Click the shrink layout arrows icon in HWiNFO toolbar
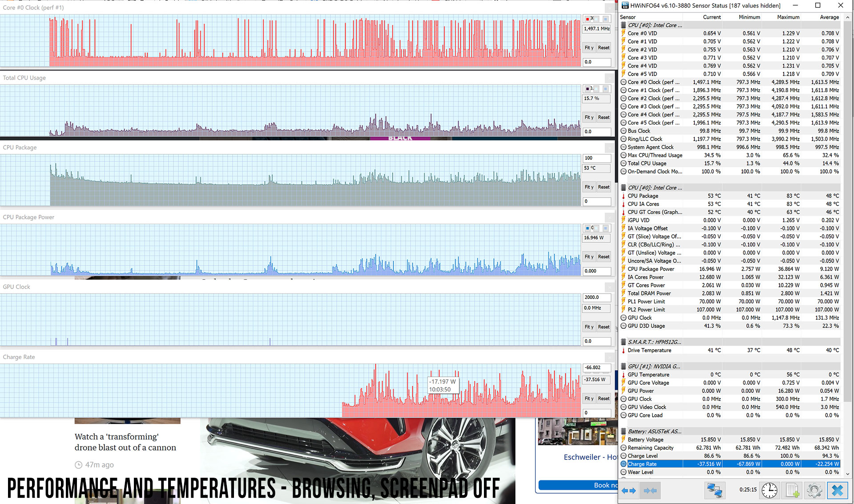This screenshot has width=854, height=504. pyautogui.click(x=650, y=490)
